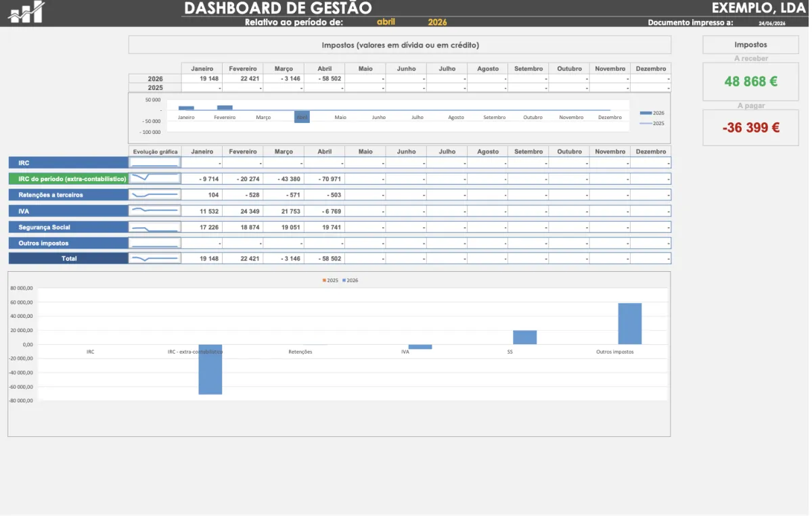Select the yellow abril month cell
812x516 pixels.
(386, 22)
